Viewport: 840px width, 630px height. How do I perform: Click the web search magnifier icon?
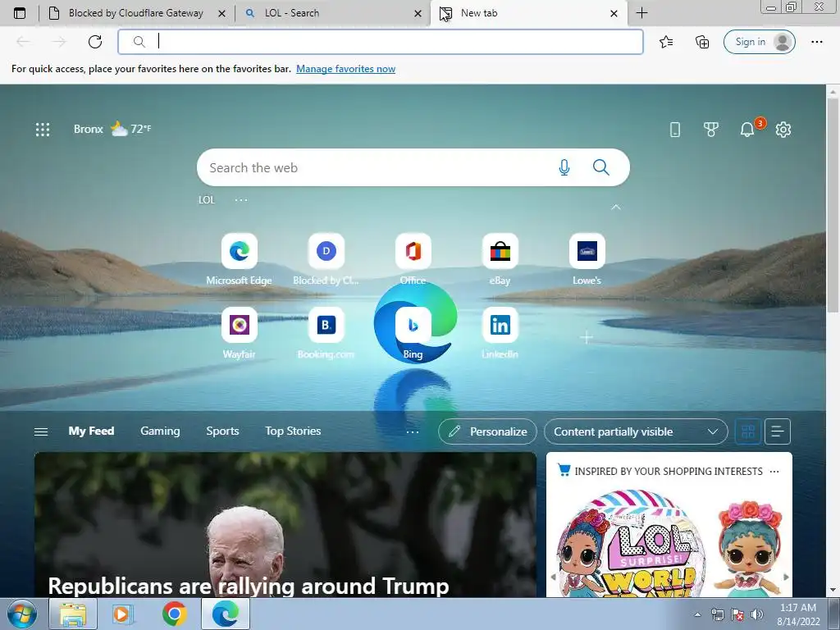coord(601,167)
